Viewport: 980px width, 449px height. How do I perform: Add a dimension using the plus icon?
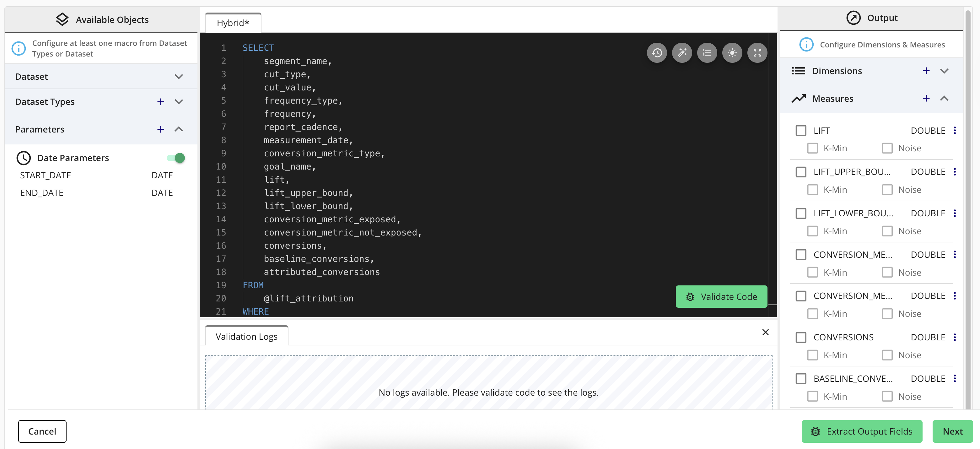pyautogui.click(x=926, y=71)
